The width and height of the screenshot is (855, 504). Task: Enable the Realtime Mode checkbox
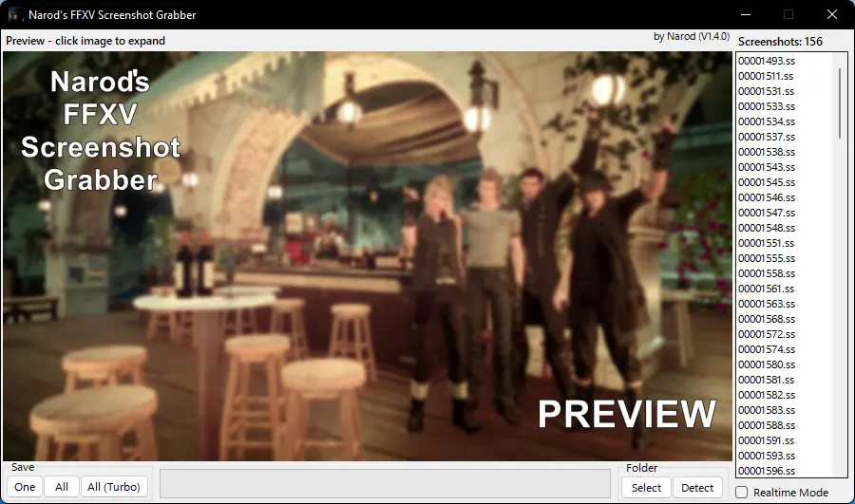tap(742, 493)
